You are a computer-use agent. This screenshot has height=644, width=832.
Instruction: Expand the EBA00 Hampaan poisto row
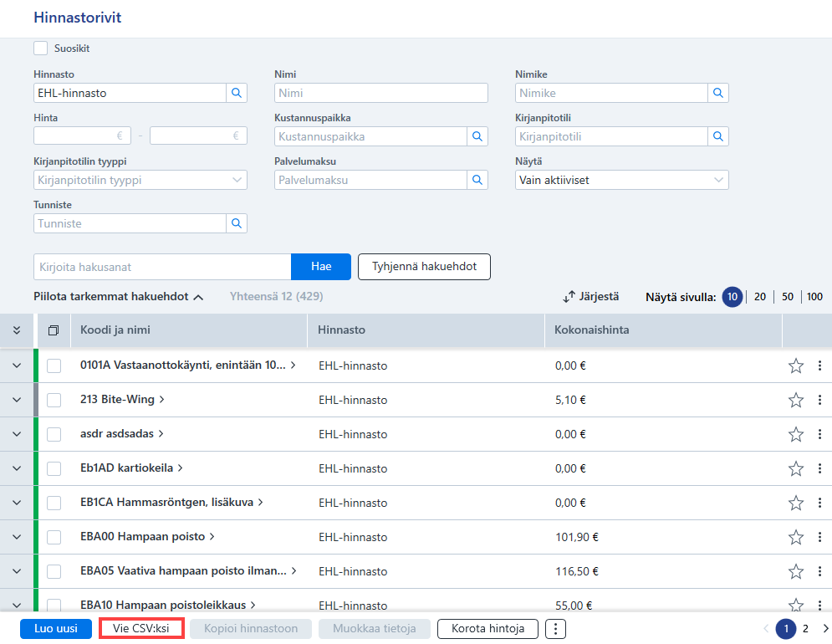coord(17,537)
